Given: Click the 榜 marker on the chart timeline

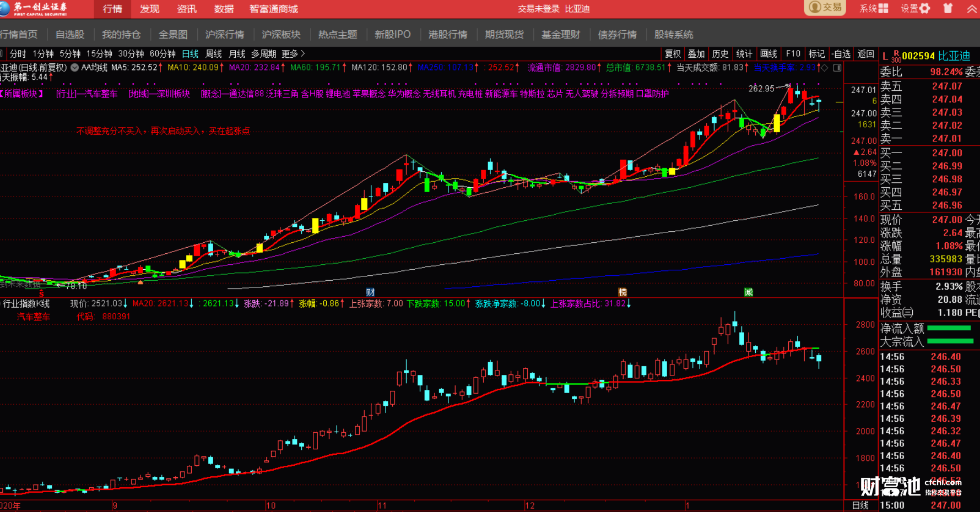Looking at the screenshot, I should coord(622,292).
